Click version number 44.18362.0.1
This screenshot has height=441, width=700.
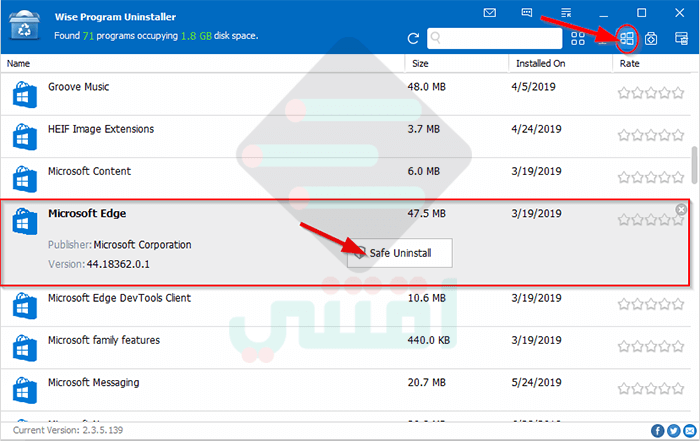[x=118, y=264]
